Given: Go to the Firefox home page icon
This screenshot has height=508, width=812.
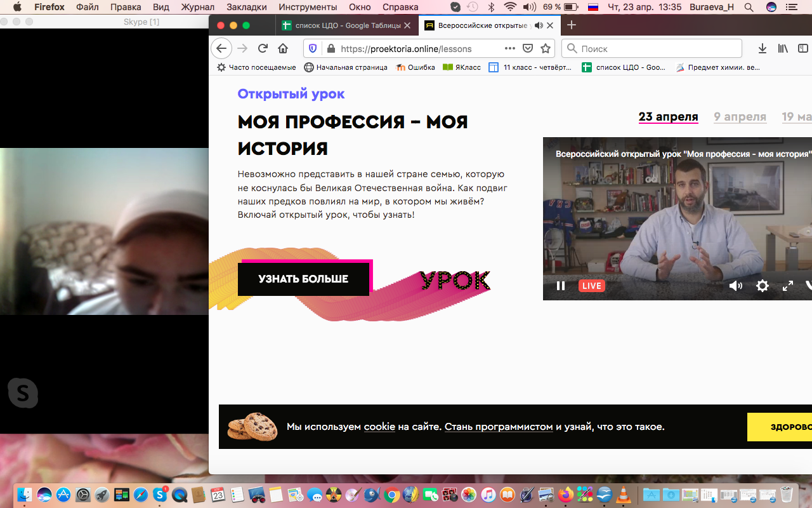Looking at the screenshot, I should pos(283,49).
